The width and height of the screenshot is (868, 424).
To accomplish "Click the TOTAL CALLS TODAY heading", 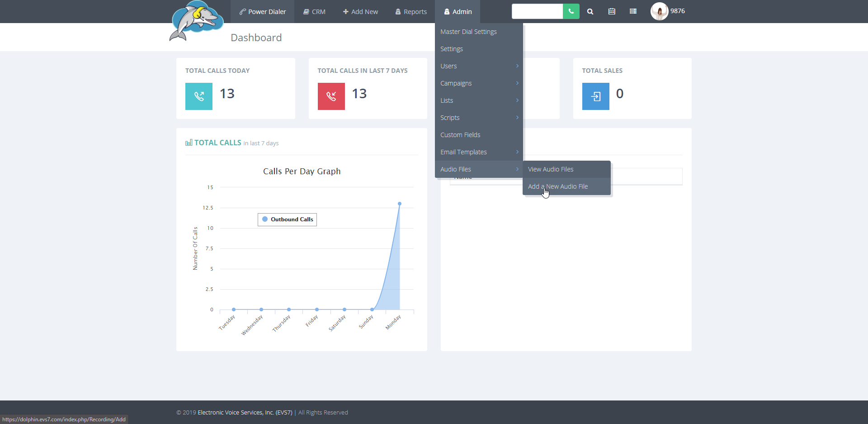I will [x=217, y=71].
